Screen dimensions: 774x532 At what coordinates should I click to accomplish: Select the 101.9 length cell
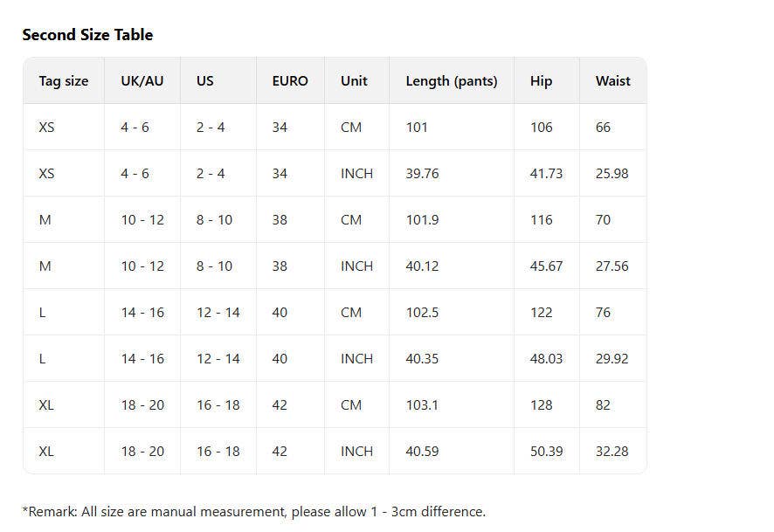click(x=422, y=220)
